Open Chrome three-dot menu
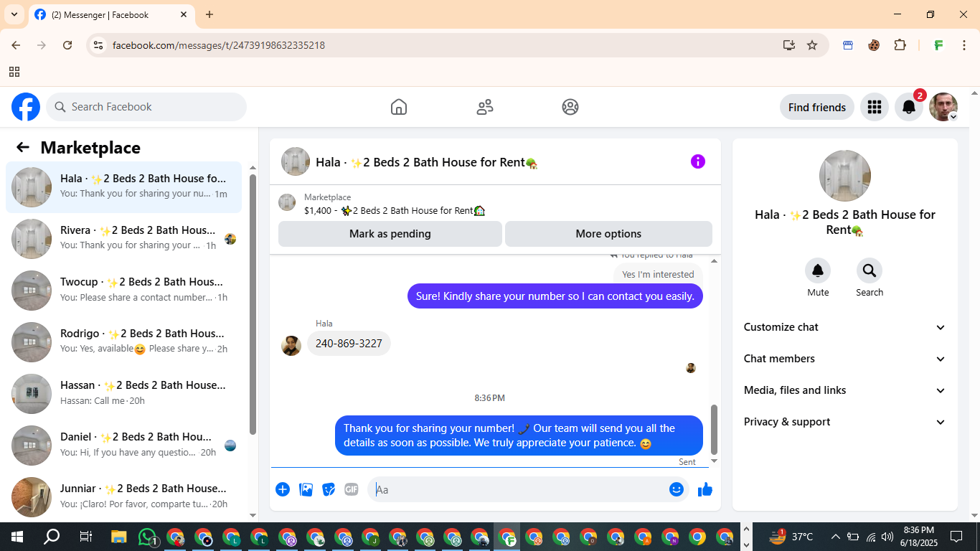Image resolution: width=980 pixels, height=551 pixels. [x=964, y=45]
